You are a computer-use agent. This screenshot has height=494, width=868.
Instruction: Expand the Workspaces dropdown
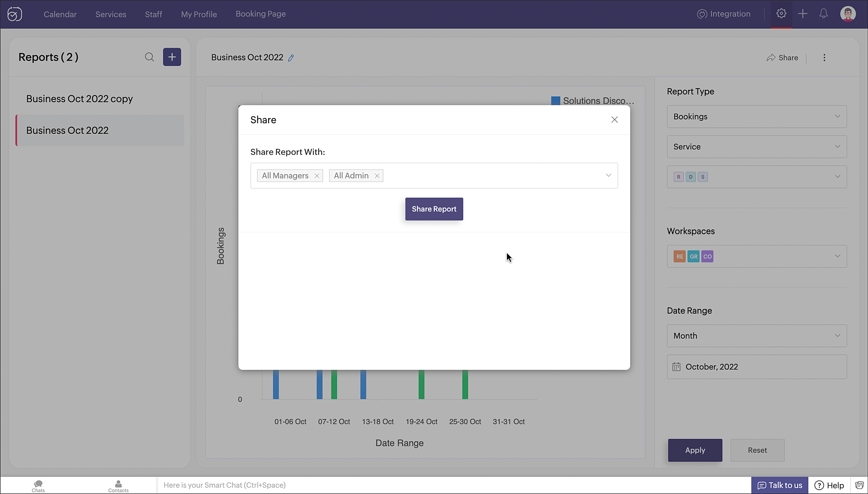[756, 256]
